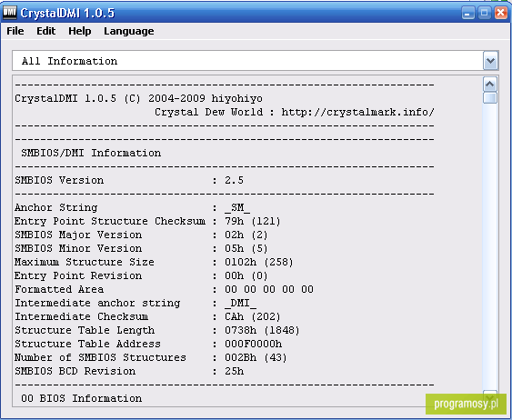The height and width of the screenshot is (420, 512).
Task: Click the 'Intermediate anchor string' label
Action: coord(97,303)
